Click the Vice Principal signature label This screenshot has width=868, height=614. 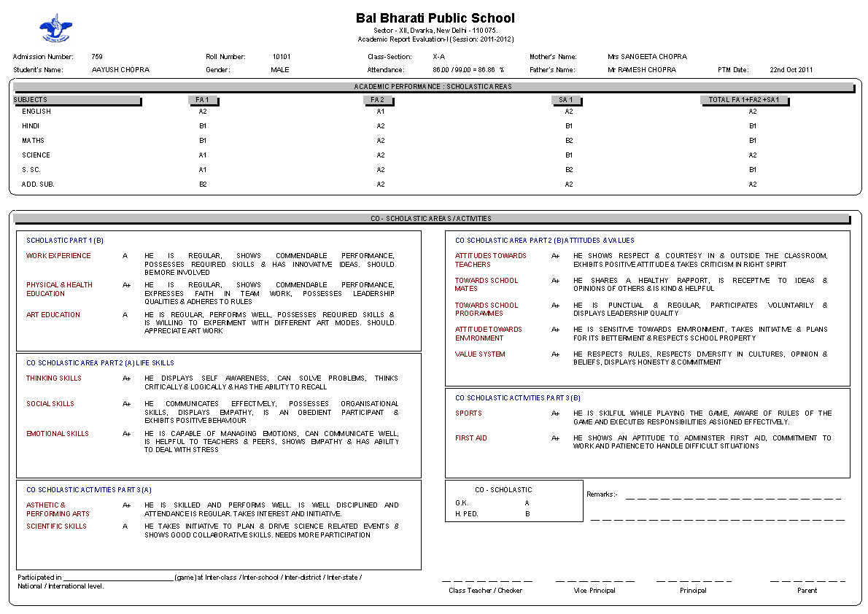tap(594, 591)
